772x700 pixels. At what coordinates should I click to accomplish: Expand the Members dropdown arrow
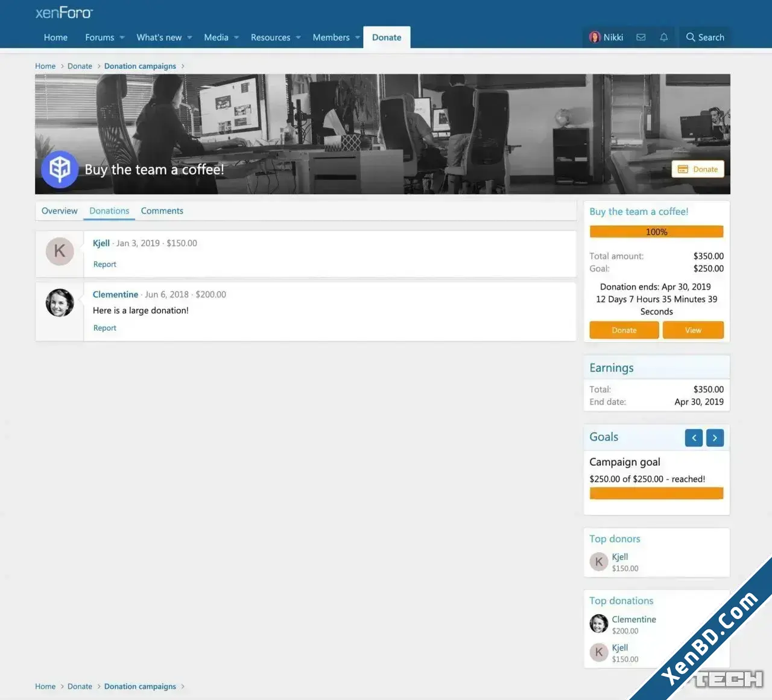click(357, 37)
